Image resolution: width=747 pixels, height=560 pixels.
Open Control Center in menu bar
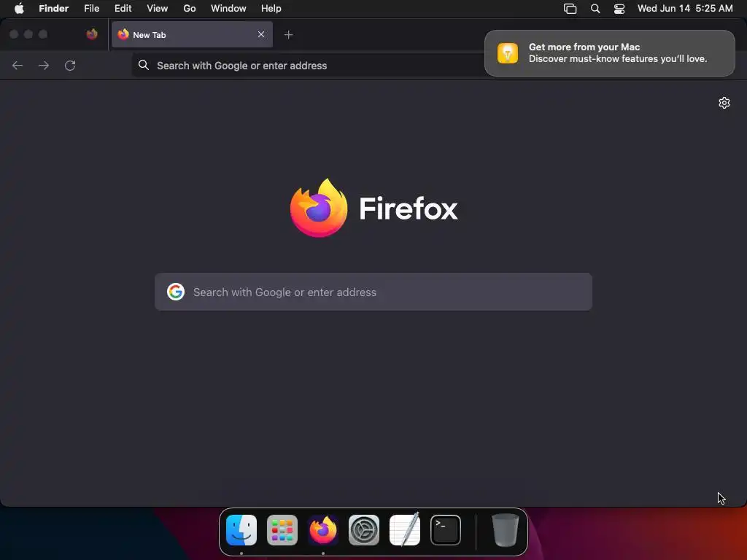click(x=619, y=9)
